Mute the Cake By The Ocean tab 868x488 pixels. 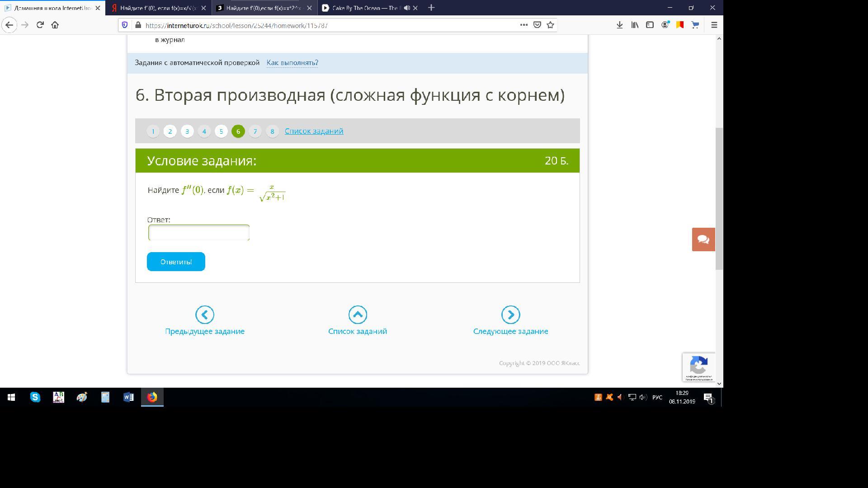tap(407, 8)
